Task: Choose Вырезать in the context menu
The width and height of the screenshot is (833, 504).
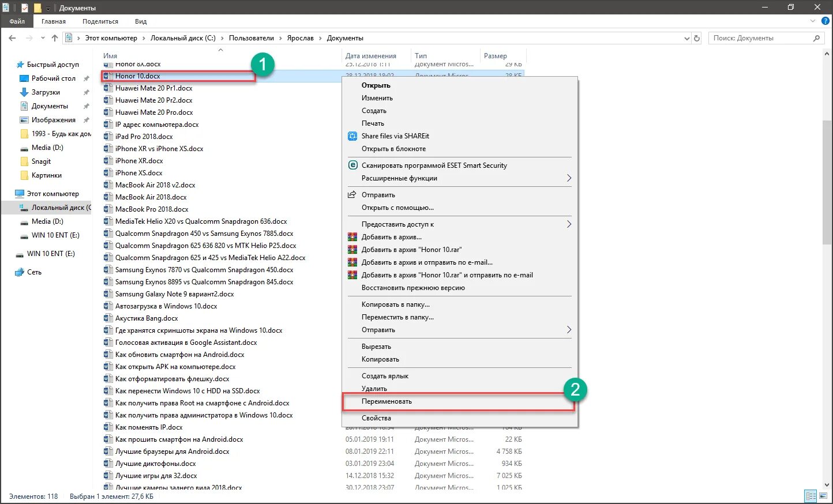Action: (x=459, y=347)
